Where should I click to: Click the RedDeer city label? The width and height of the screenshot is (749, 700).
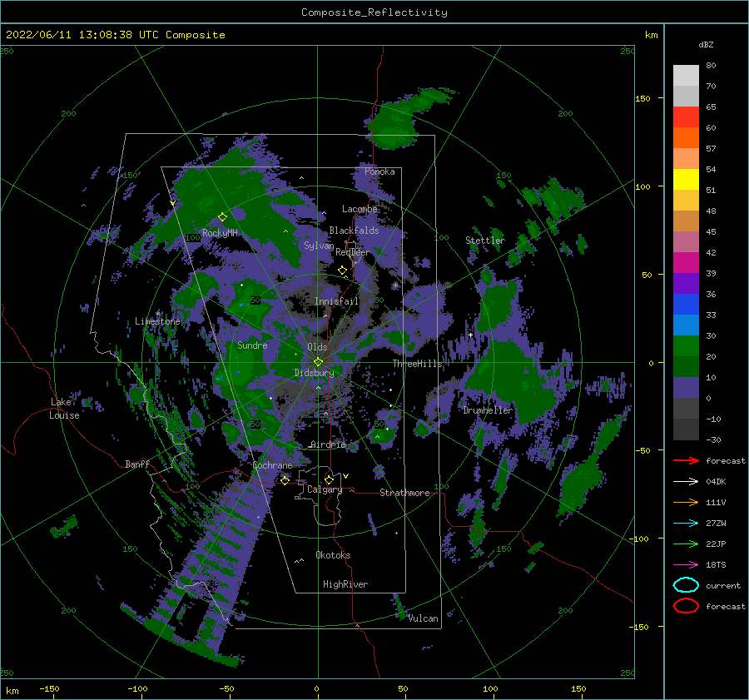click(x=353, y=252)
